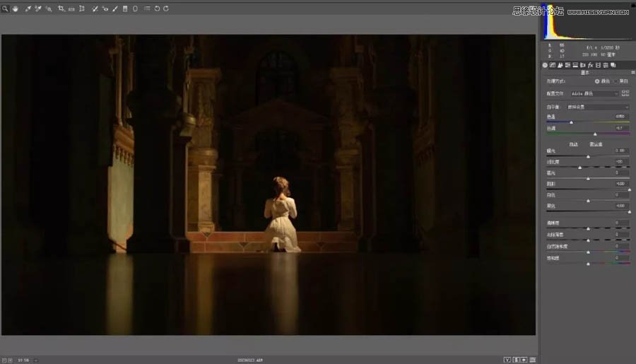Open the HSL adjustments panel tab

(x=567, y=65)
